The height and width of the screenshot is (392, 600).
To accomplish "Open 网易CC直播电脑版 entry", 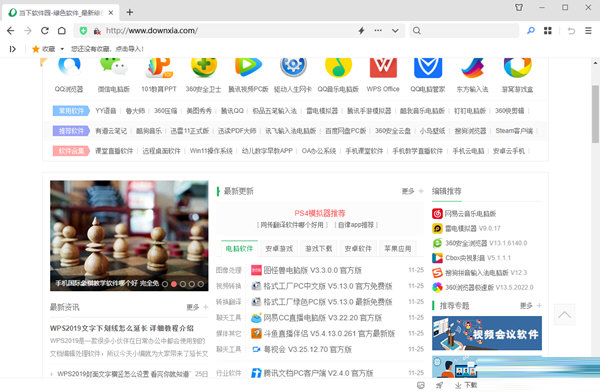I will [322, 318].
